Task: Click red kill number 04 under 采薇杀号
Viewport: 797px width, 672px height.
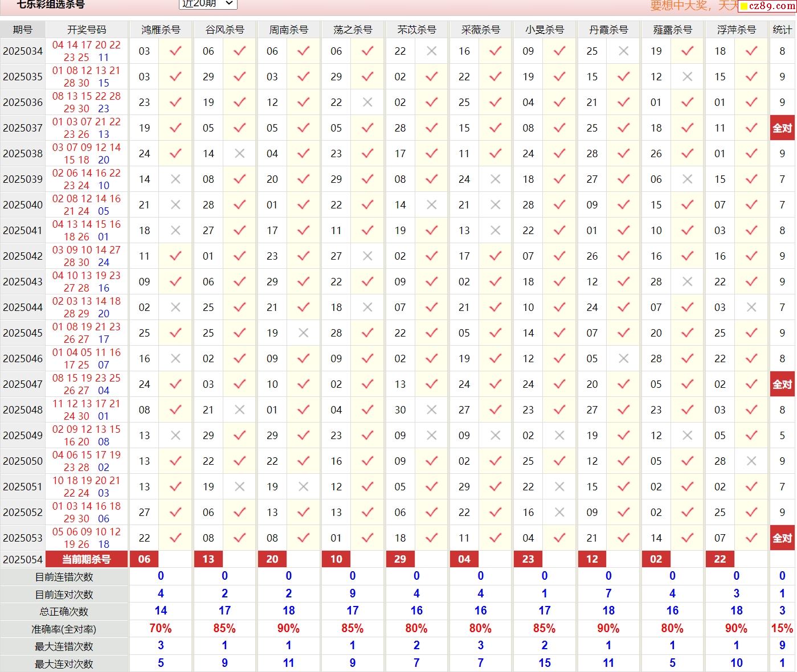Action: click(x=464, y=559)
